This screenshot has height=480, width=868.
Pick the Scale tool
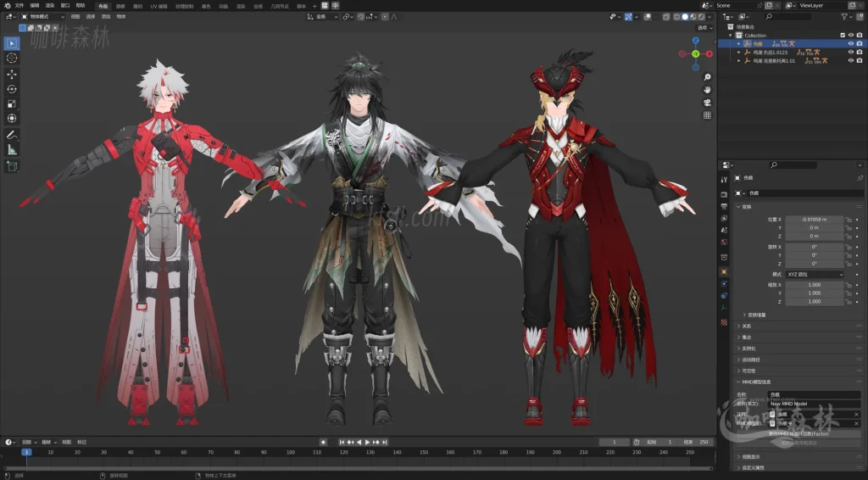(x=12, y=103)
